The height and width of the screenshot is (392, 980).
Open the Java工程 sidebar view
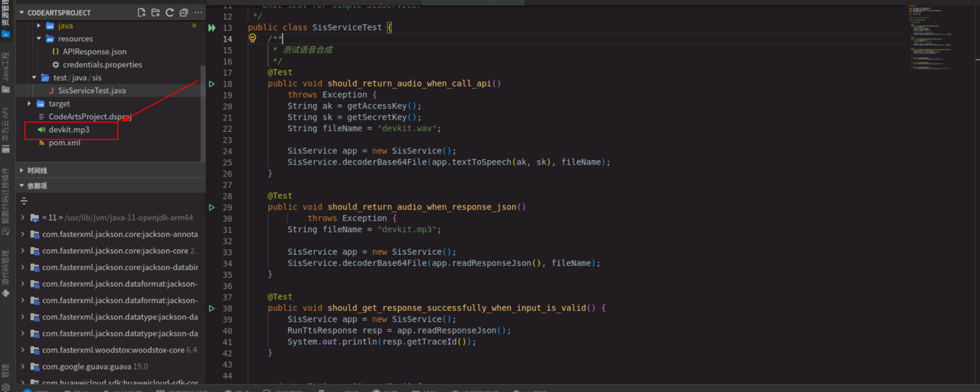coord(5,73)
